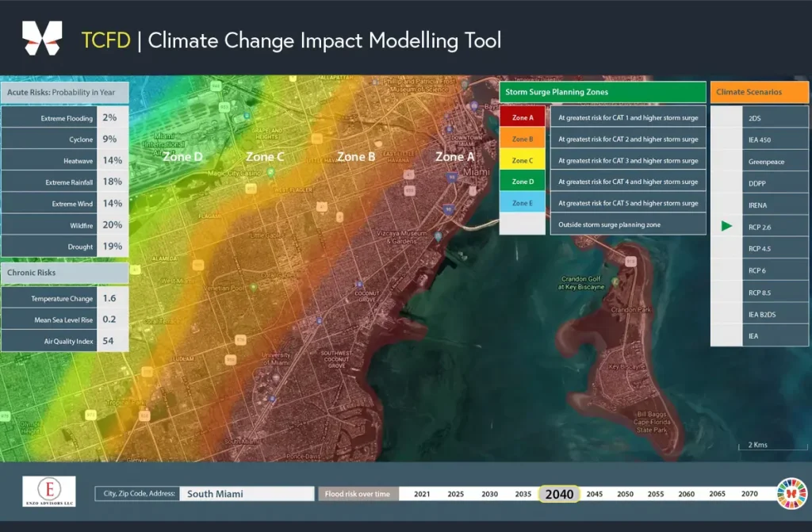Click the orange Zone B swatch

pos(522,139)
